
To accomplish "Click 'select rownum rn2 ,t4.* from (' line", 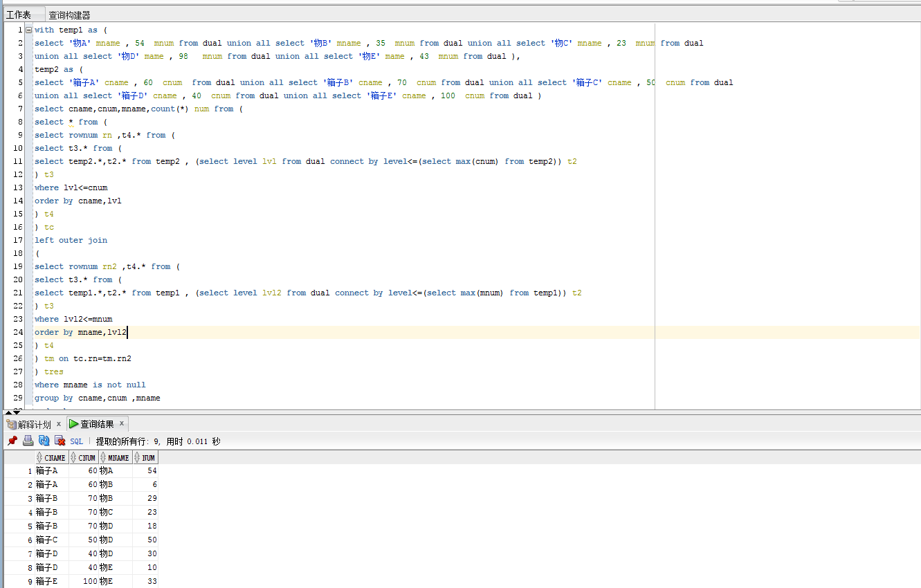I will pyautogui.click(x=107, y=266).
